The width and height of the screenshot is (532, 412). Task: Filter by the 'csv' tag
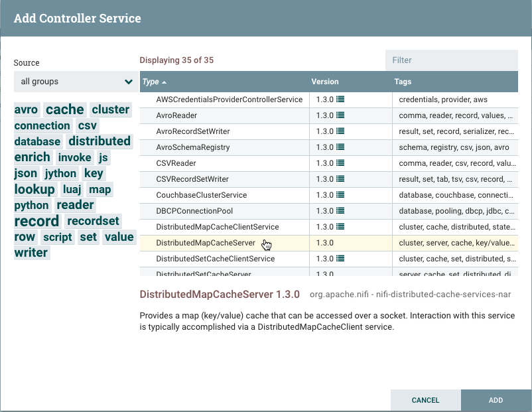pos(88,125)
